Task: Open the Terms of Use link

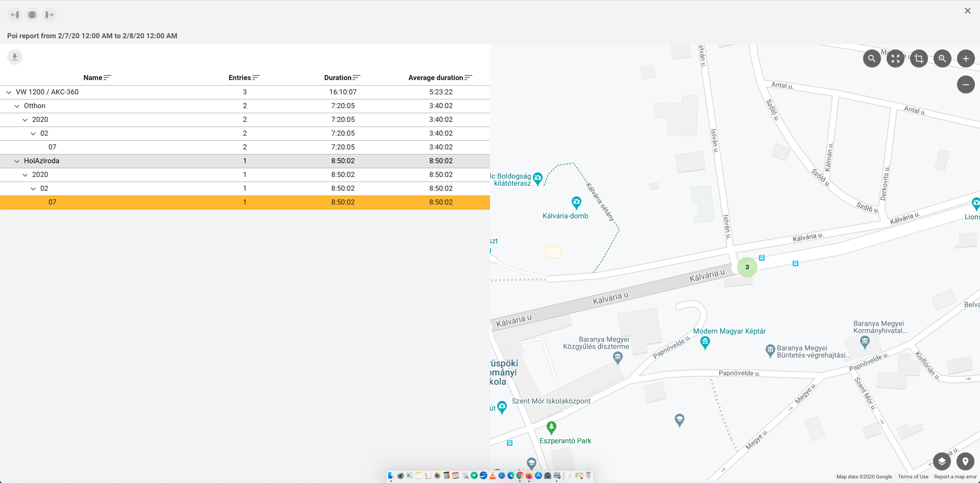Action: click(x=913, y=477)
